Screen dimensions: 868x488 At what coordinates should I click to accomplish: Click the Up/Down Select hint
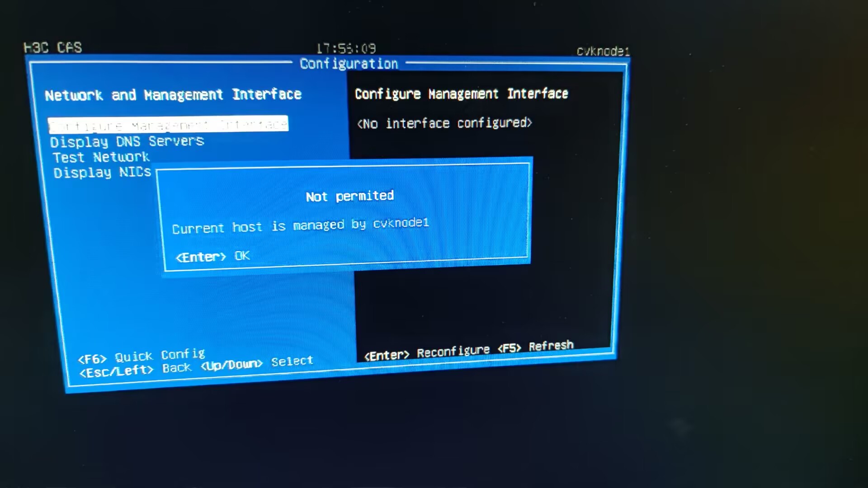tap(257, 363)
